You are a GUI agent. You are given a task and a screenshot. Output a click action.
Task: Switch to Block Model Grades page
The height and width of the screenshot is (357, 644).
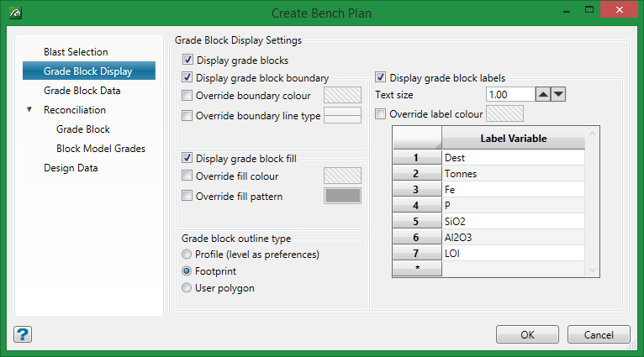(x=101, y=149)
